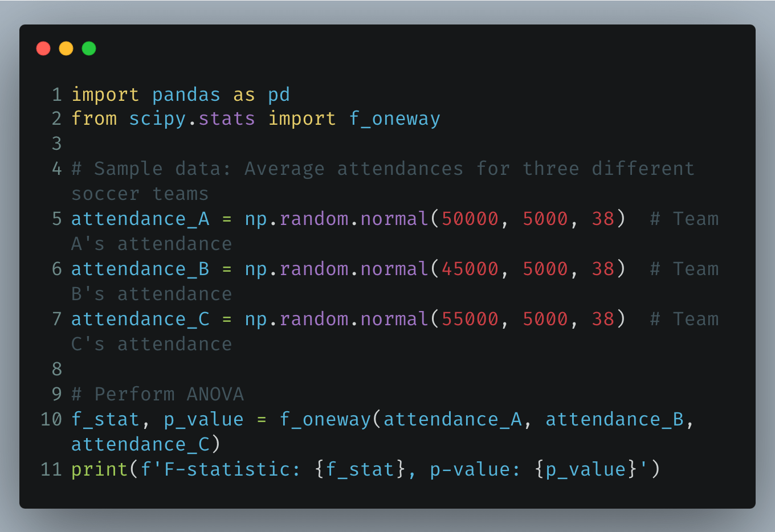Screen dimensions: 775x532
Task: Click the attendance_A variable on line 5
Action: coord(140,219)
